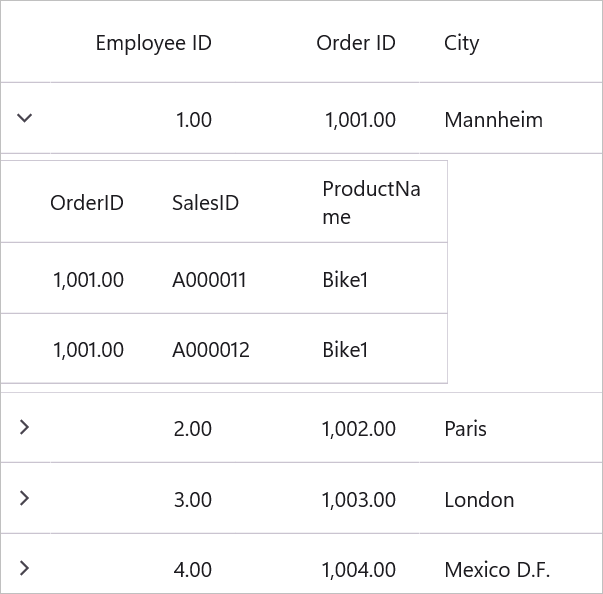603x594 pixels.
Task: Click the nested SalesID column header
Action: tap(205, 202)
